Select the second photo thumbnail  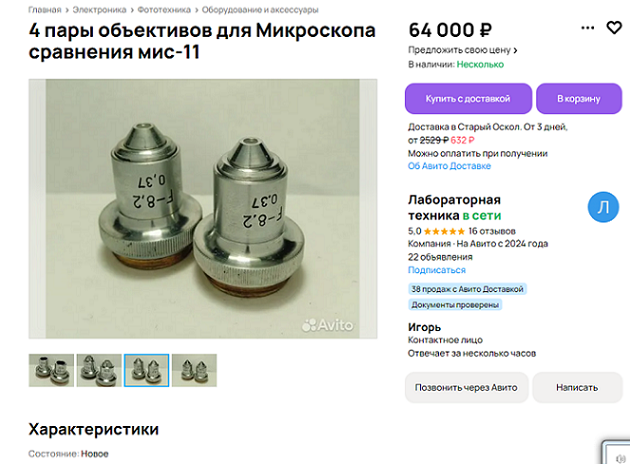pos(99,370)
